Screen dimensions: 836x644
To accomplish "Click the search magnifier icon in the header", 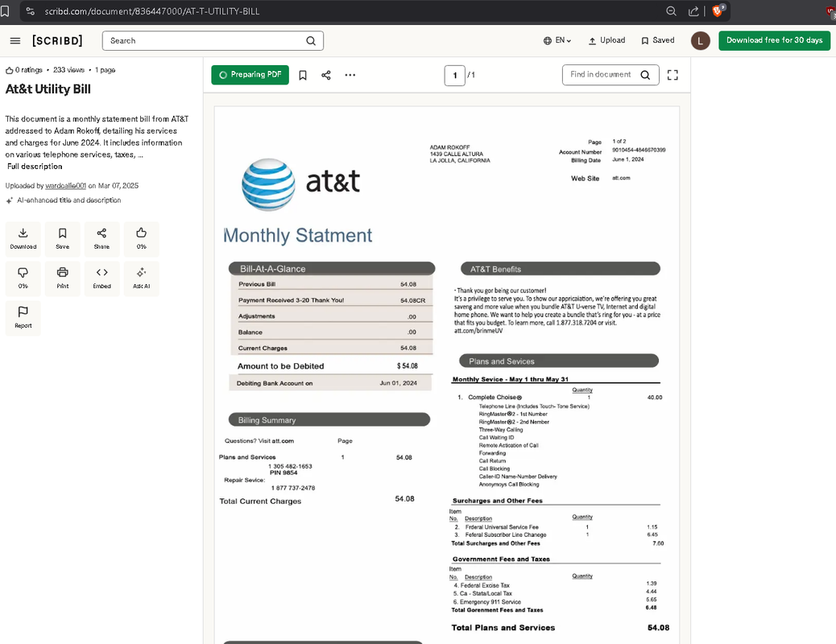I will pos(311,40).
